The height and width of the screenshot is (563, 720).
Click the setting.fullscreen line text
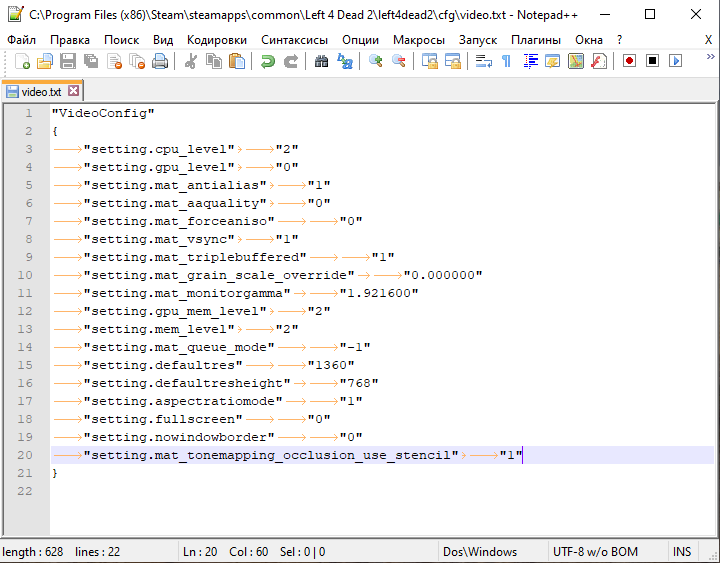[163, 419]
